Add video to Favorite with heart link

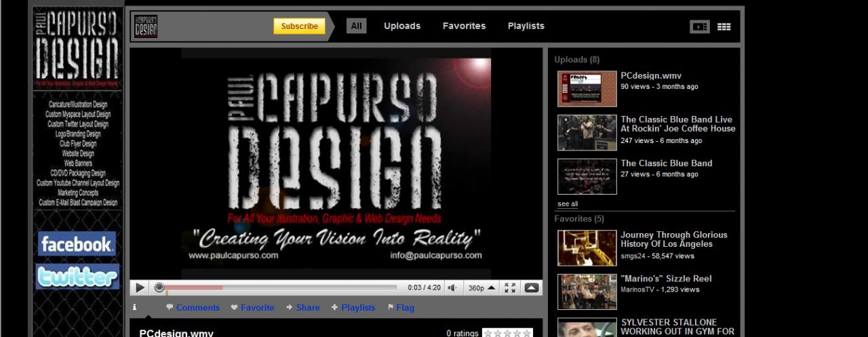pyautogui.click(x=252, y=307)
